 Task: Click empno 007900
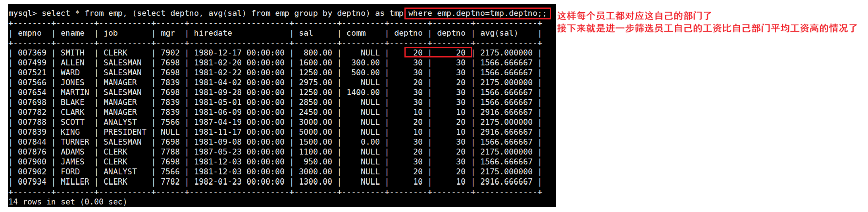32,162
